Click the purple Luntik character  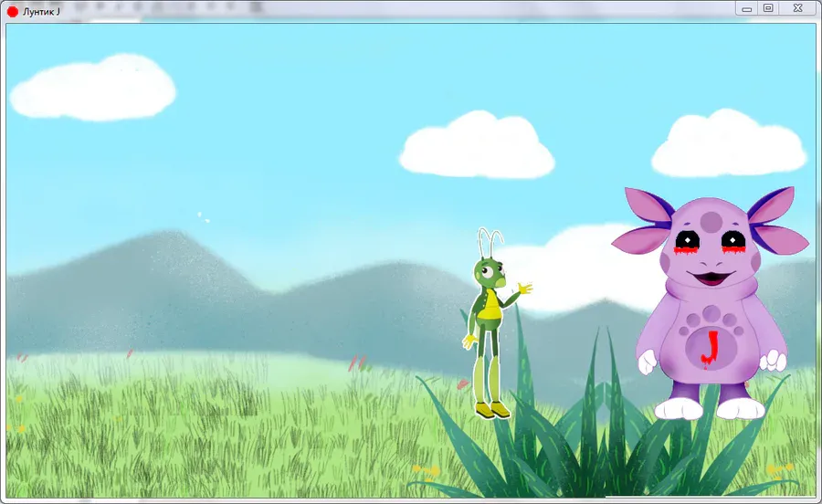(711, 303)
